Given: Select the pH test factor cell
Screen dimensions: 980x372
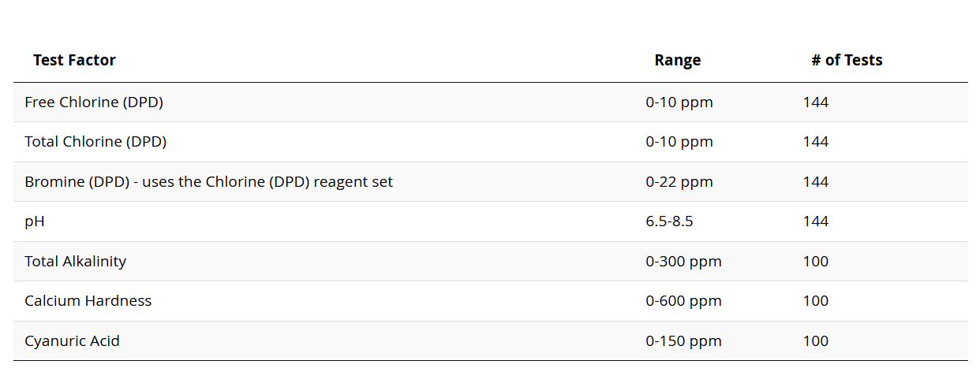Looking at the screenshot, I should point(35,221).
